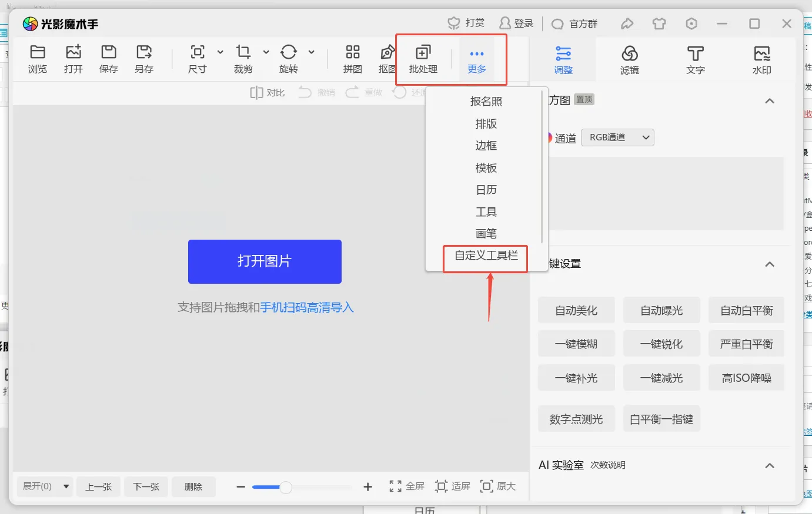Viewport: 812px width, 514px height.
Task: Click the 另存 save-as icon
Action: coord(144,52)
